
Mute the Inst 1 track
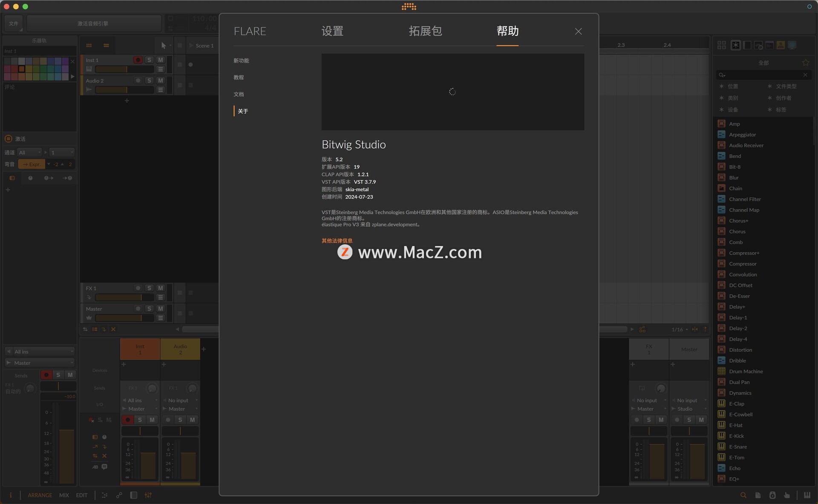(x=161, y=60)
